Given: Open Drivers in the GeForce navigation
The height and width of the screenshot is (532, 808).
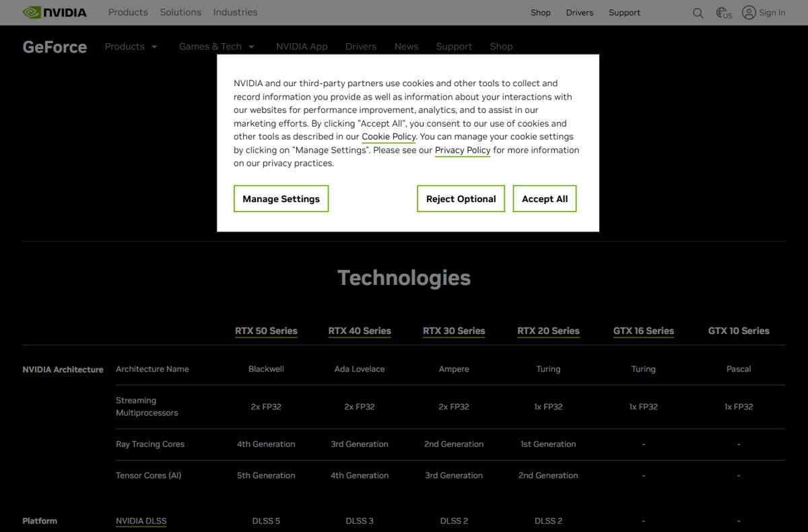Looking at the screenshot, I should coord(361,46).
